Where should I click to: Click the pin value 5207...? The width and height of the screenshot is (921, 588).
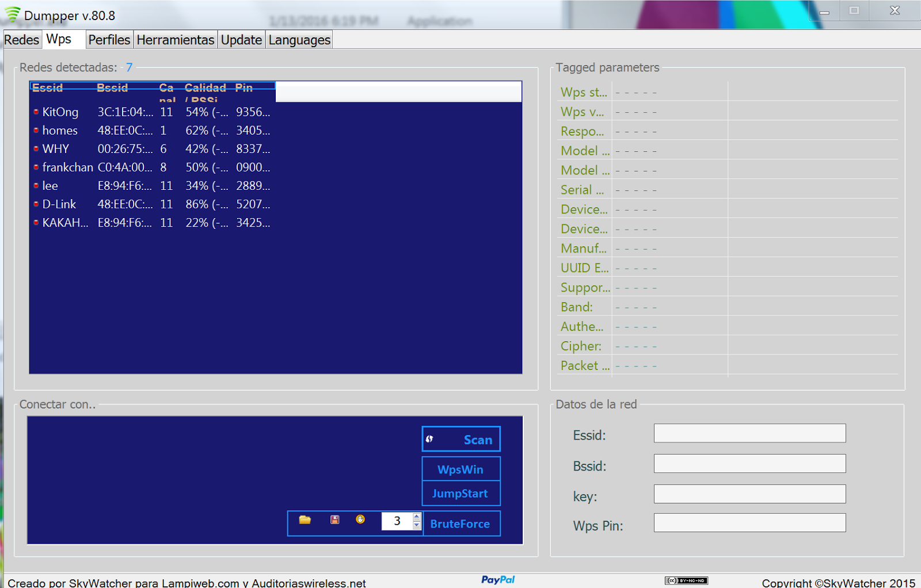[x=253, y=204]
